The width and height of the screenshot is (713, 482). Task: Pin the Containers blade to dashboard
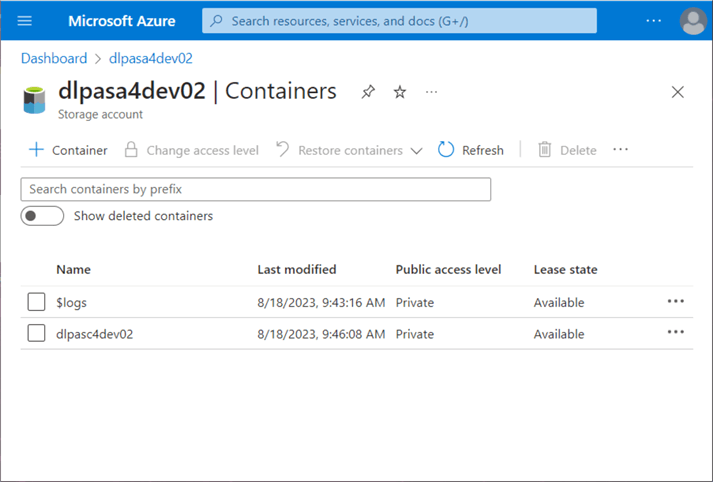click(x=368, y=92)
